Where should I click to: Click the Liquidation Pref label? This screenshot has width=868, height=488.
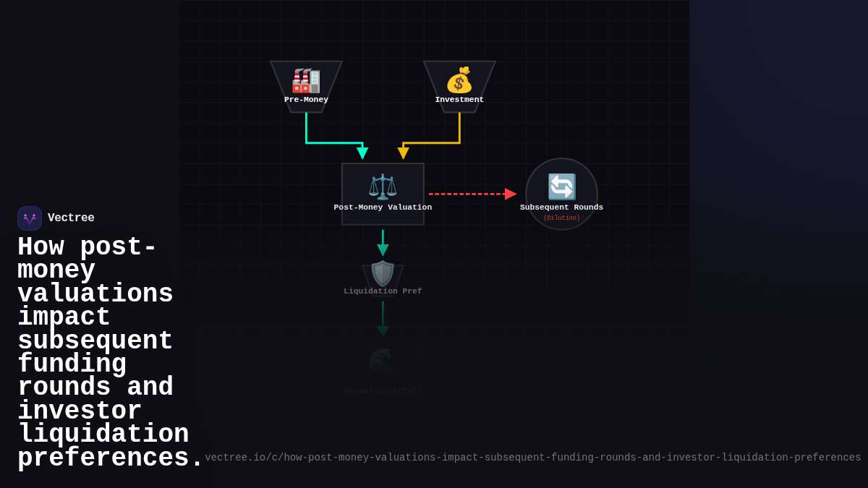(x=383, y=291)
